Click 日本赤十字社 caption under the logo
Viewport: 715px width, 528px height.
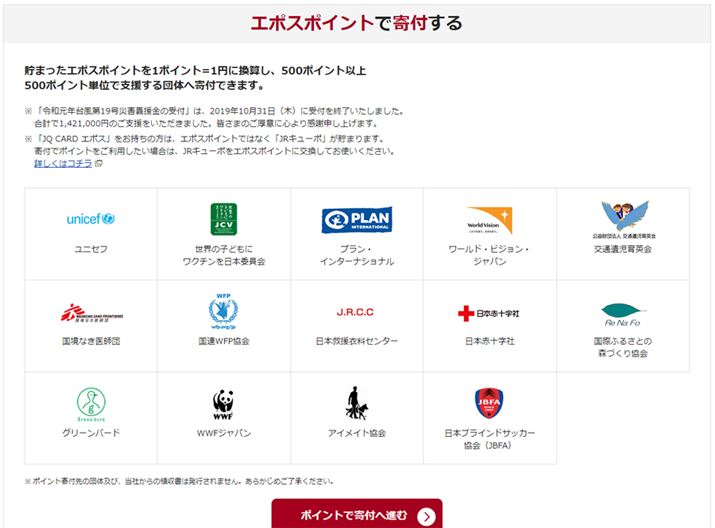pyautogui.click(x=489, y=341)
